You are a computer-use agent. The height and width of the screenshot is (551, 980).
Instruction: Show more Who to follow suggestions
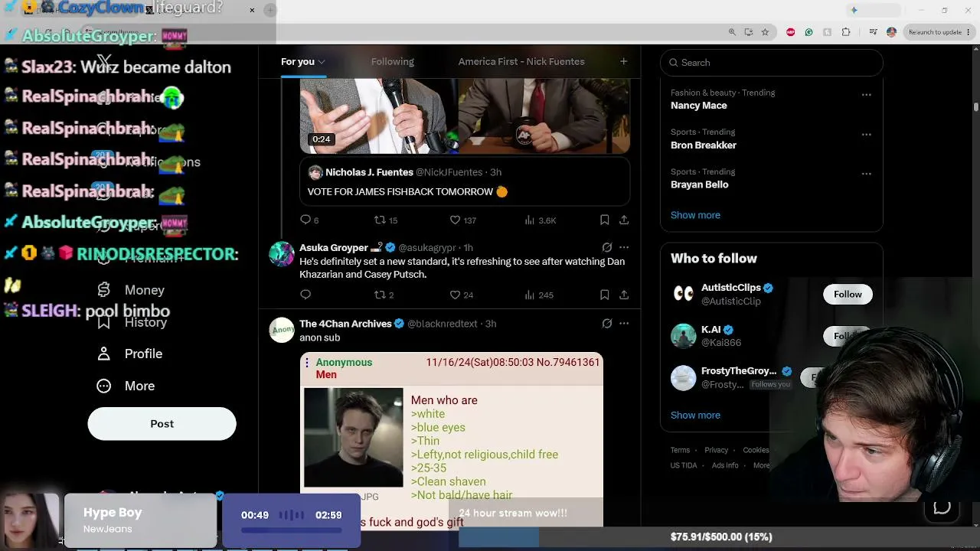pos(695,415)
